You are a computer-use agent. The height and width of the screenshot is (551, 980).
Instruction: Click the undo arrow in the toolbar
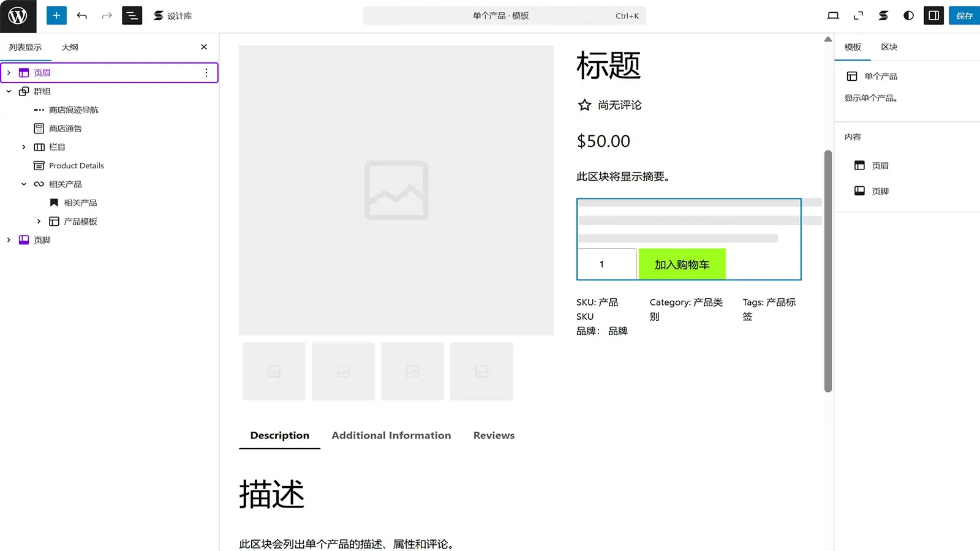[x=82, y=15]
